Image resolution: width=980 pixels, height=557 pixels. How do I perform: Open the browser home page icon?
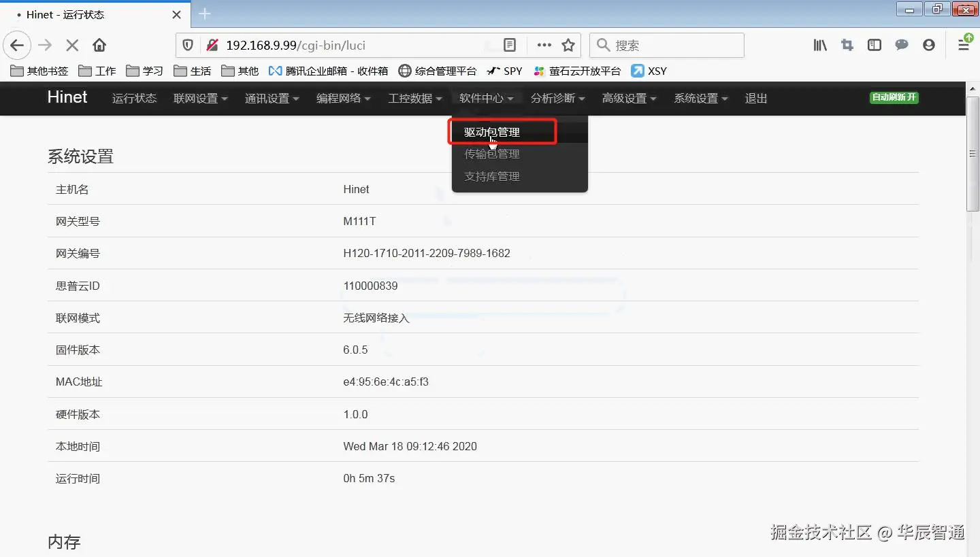tap(99, 46)
